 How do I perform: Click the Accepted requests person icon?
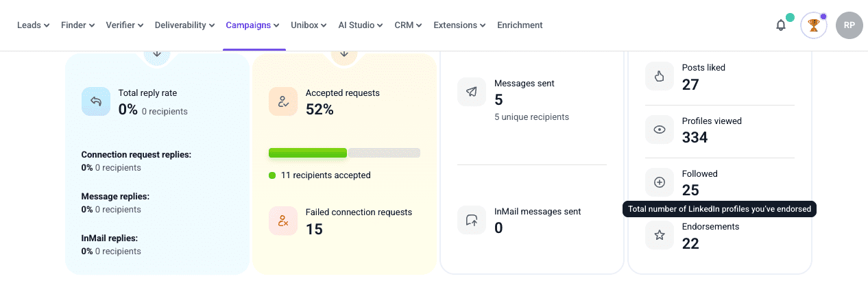(282, 101)
